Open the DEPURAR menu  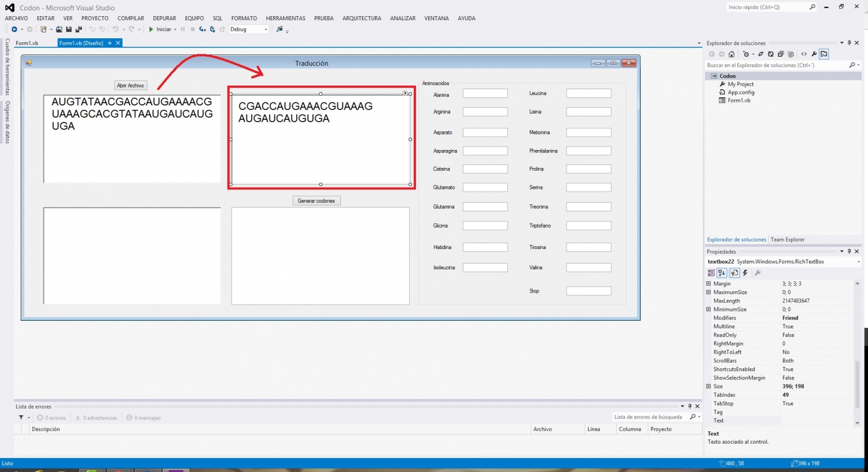164,19
